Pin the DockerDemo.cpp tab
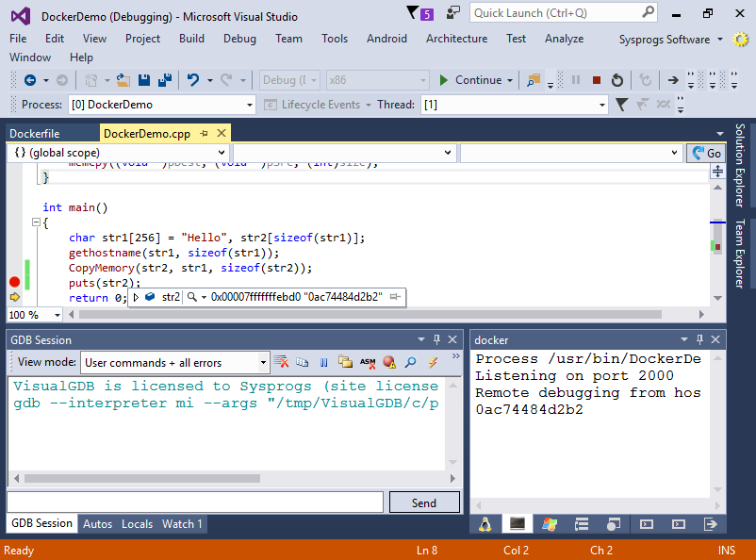 pyautogui.click(x=204, y=134)
